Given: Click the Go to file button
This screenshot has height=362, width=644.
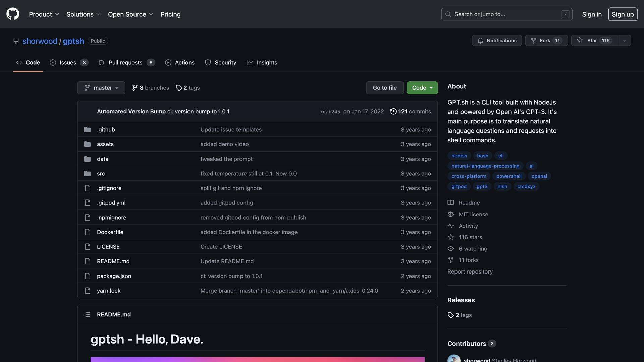Looking at the screenshot, I should click(x=384, y=88).
